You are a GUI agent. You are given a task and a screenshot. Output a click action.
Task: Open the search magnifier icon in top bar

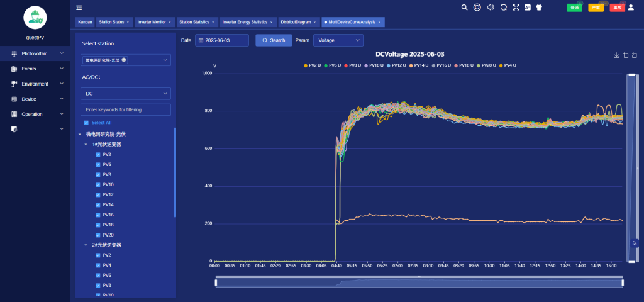[465, 8]
